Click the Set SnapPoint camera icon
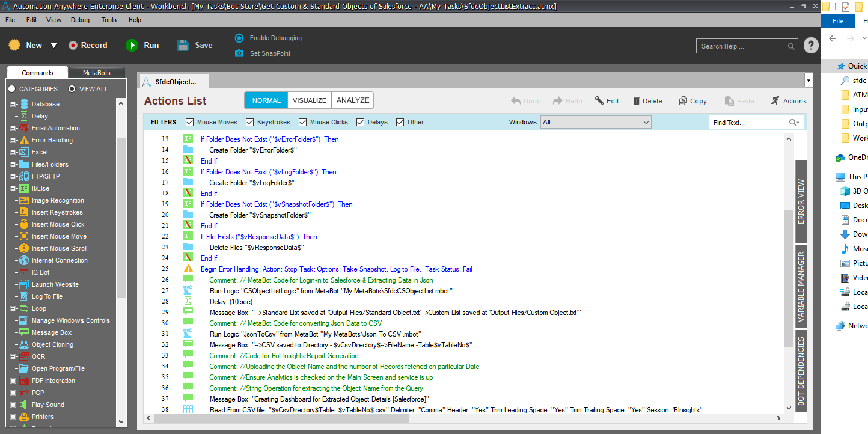The width and height of the screenshot is (868, 434). 239,53
